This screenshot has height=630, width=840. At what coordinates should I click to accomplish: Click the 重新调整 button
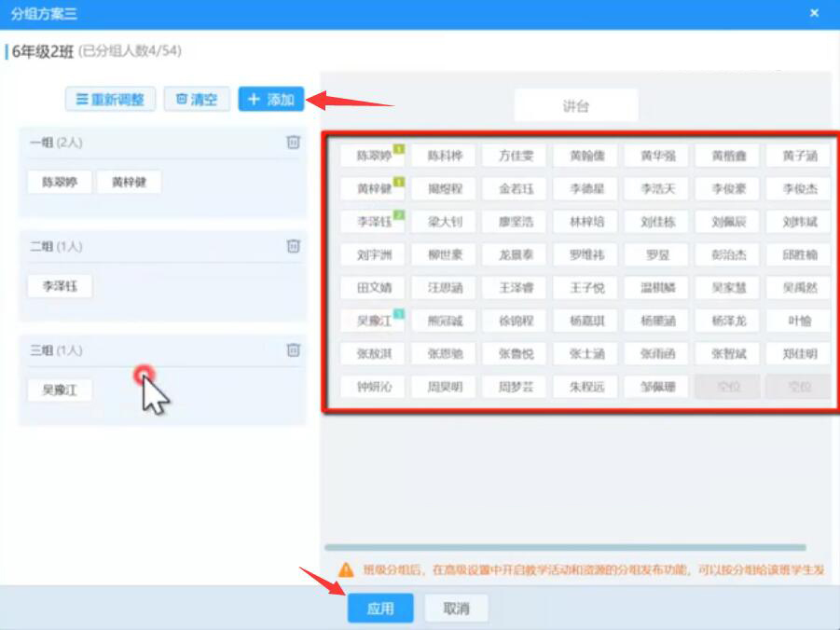click(x=110, y=99)
